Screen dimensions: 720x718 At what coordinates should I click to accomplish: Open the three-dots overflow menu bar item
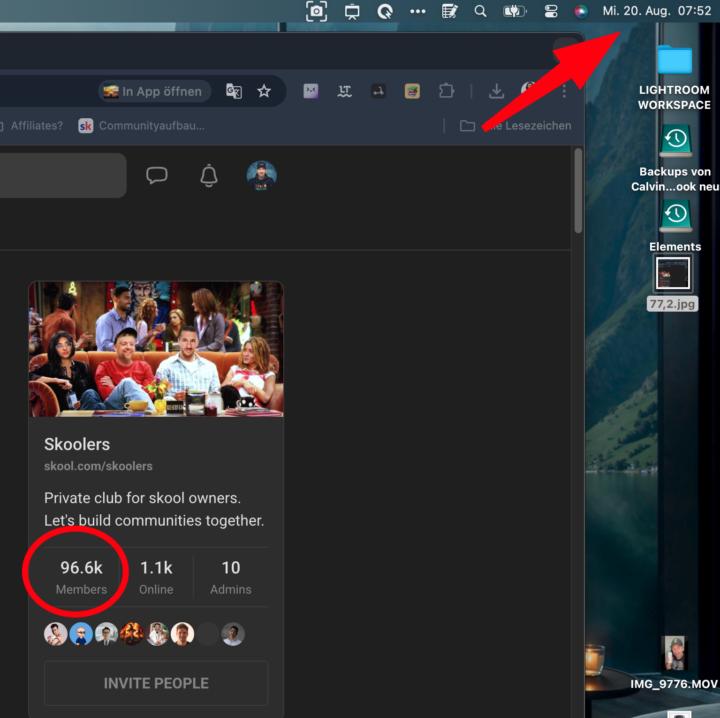[417, 11]
